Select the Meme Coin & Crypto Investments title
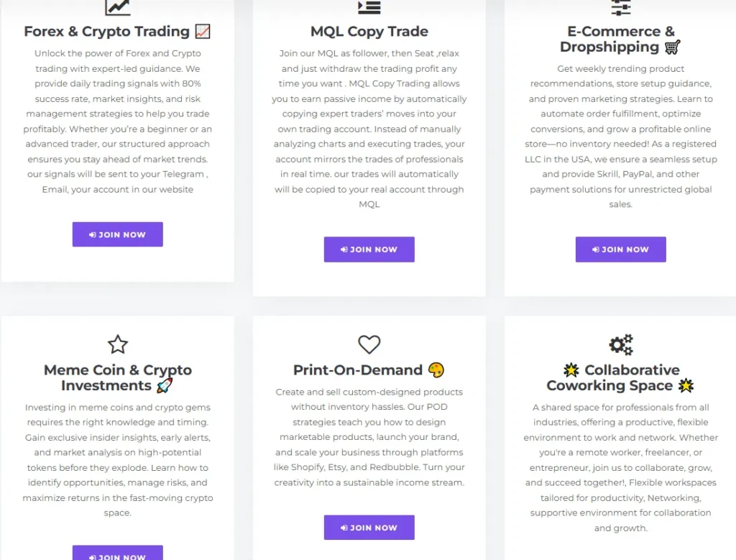This screenshot has width=736, height=560. click(118, 378)
